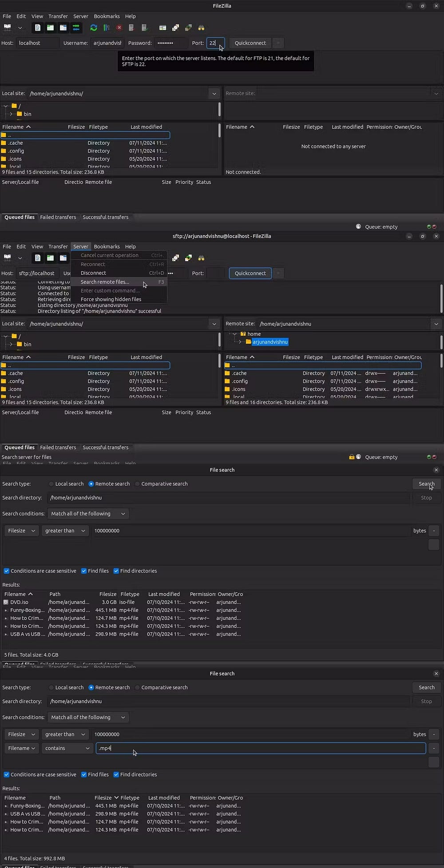Open the Bookmarks menu in top FileZilla window
Viewport: 444px width, 868px height.
tap(107, 16)
